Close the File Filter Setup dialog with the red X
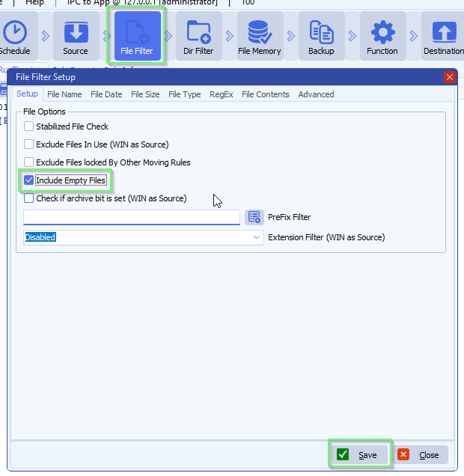Image resolution: width=464 pixels, height=476 pixels. pyautogui.click(x=450, y=77)
